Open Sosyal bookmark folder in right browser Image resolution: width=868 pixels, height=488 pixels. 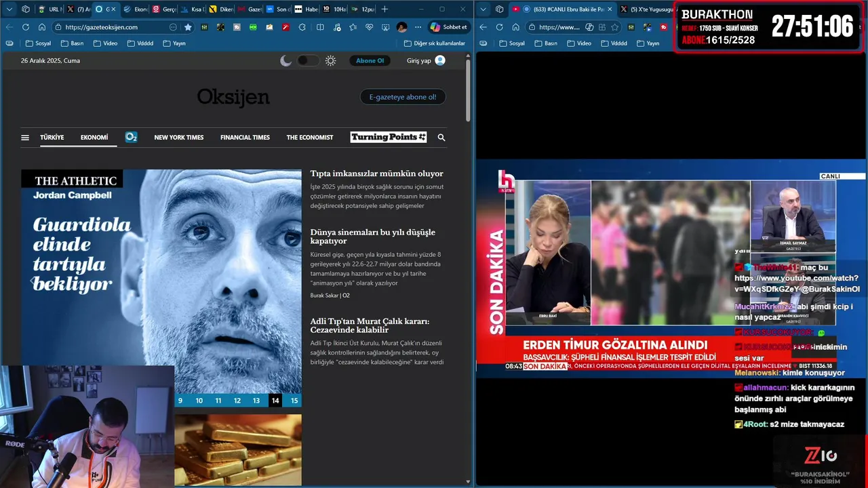[x=513, y=43]
